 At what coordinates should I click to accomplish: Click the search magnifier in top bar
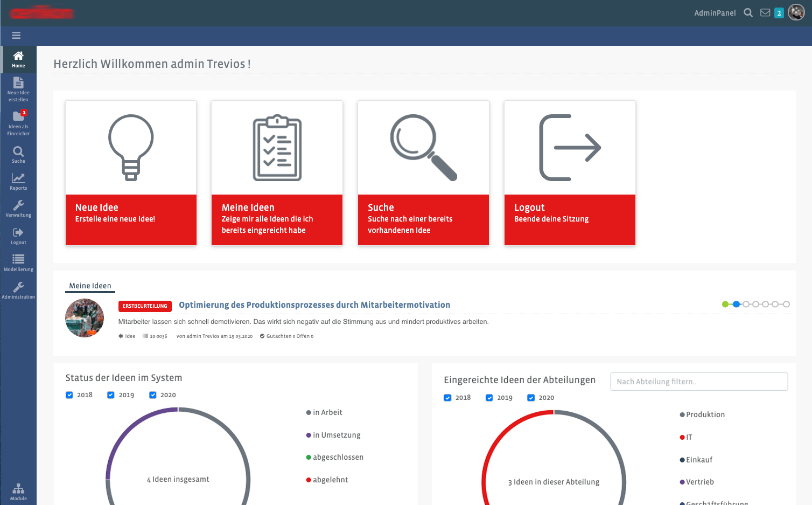pos(748,12)
